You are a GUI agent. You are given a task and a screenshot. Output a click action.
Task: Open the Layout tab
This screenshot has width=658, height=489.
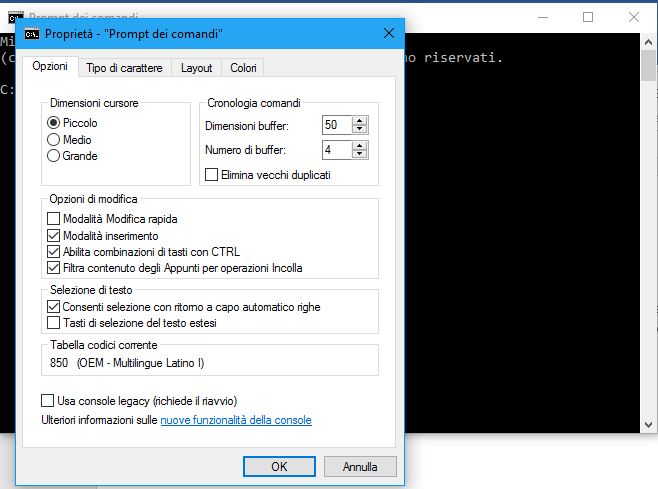tap(196, 68)
